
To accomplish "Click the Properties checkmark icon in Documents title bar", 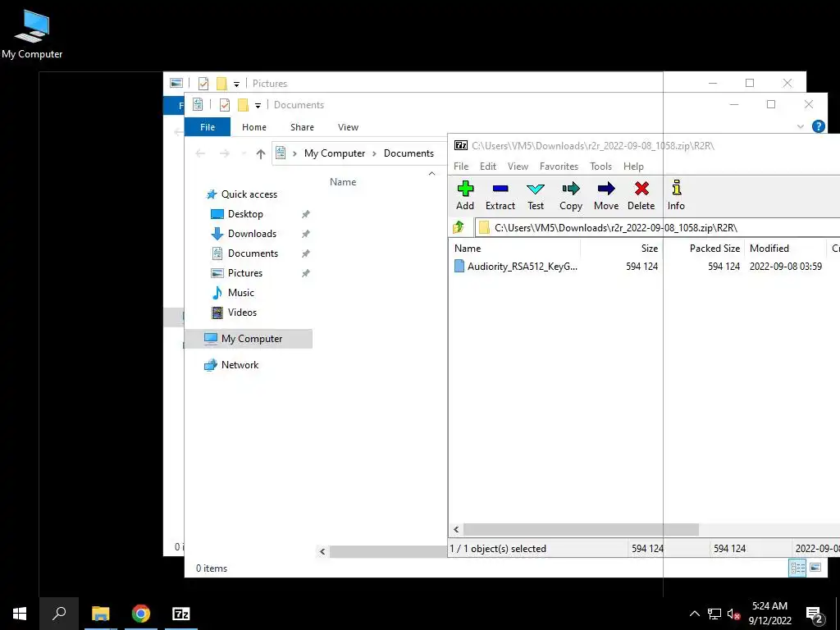I will pos(225,105).
